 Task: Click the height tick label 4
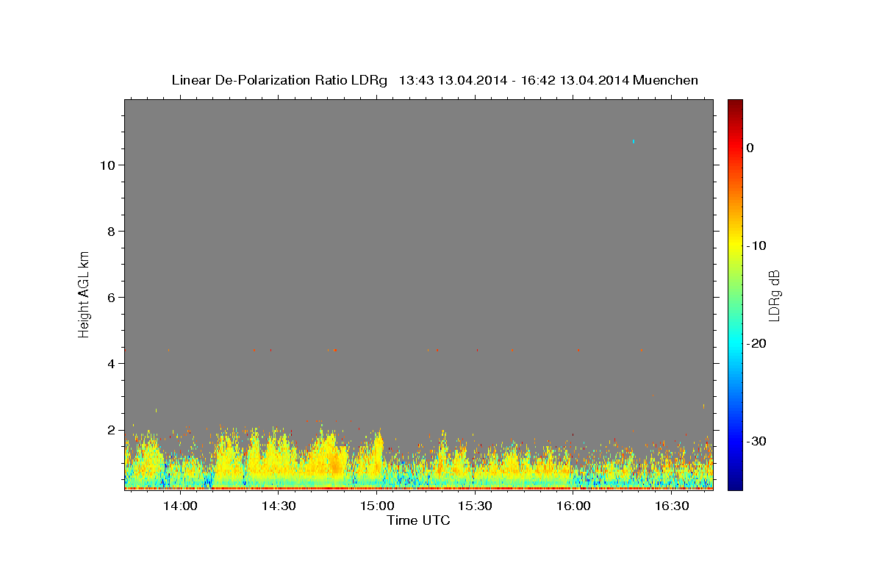[x=111, y=363]
